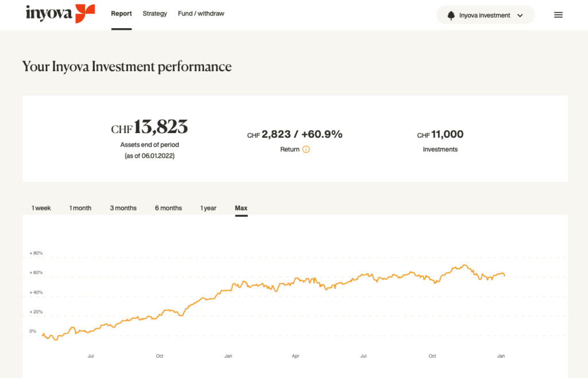Click the tree icon in account selector
This screenshot has width=588, height=378.
(x=451, y=15)
